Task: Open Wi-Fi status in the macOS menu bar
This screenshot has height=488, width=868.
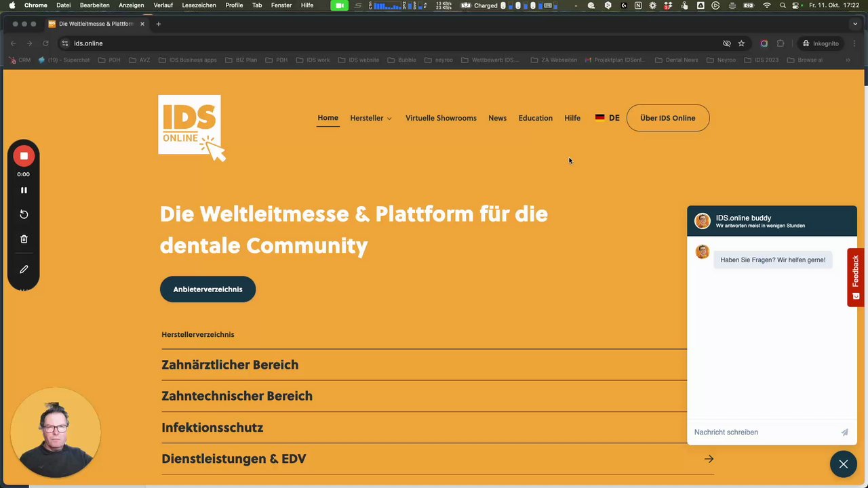Action: point(767,5)
